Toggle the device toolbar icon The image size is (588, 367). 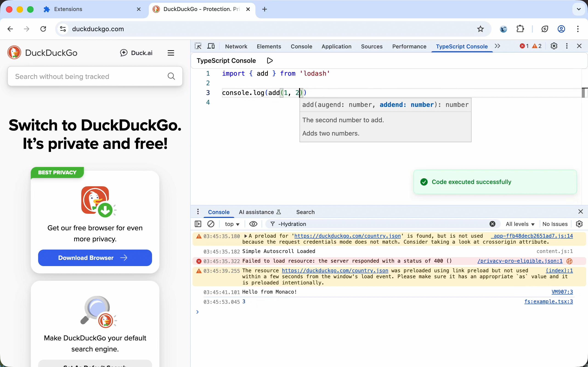211,46
